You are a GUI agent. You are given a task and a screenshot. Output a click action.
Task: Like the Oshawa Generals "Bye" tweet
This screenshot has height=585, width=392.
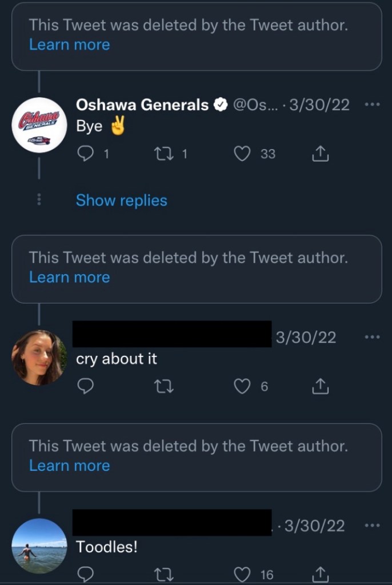point(242,154)
